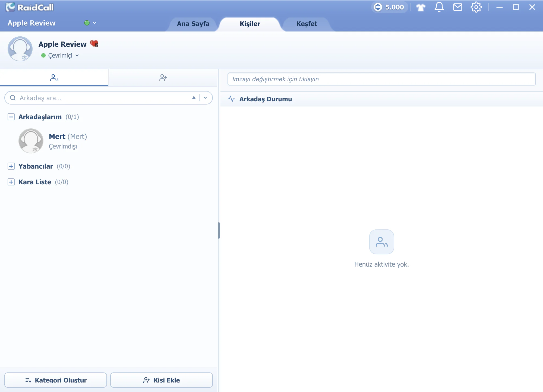
Task: Open the settings gear
Action: [x=476, y=7]
